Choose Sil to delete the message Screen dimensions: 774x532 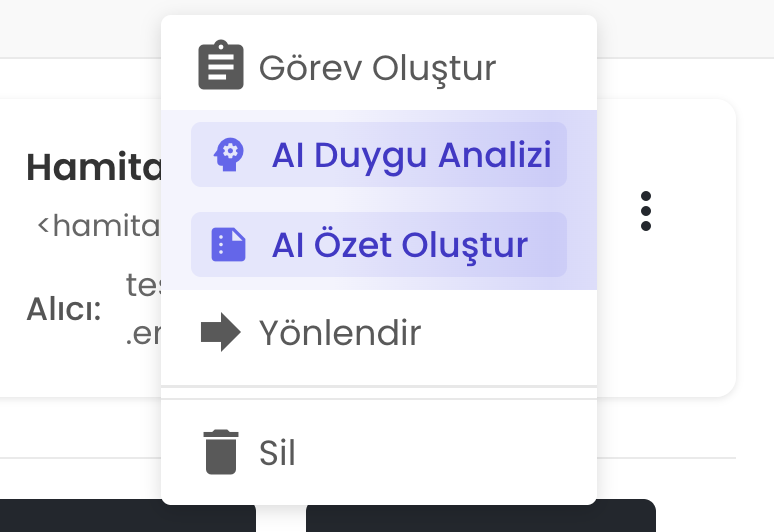pos(277,453)
